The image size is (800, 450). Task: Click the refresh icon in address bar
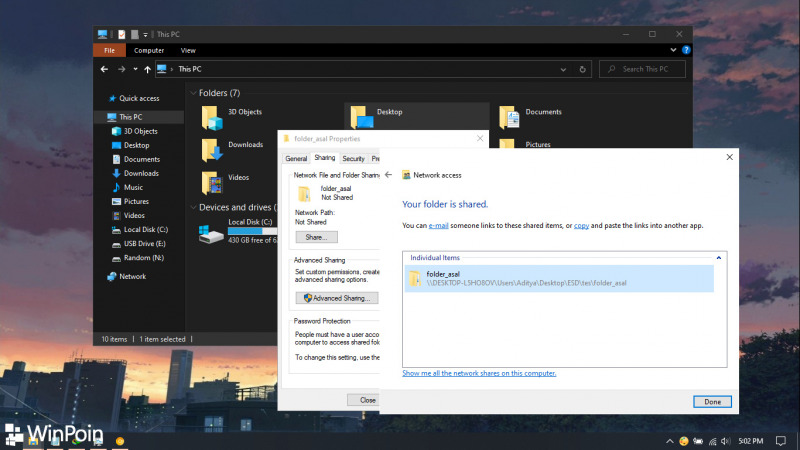[x=582, y=69]
